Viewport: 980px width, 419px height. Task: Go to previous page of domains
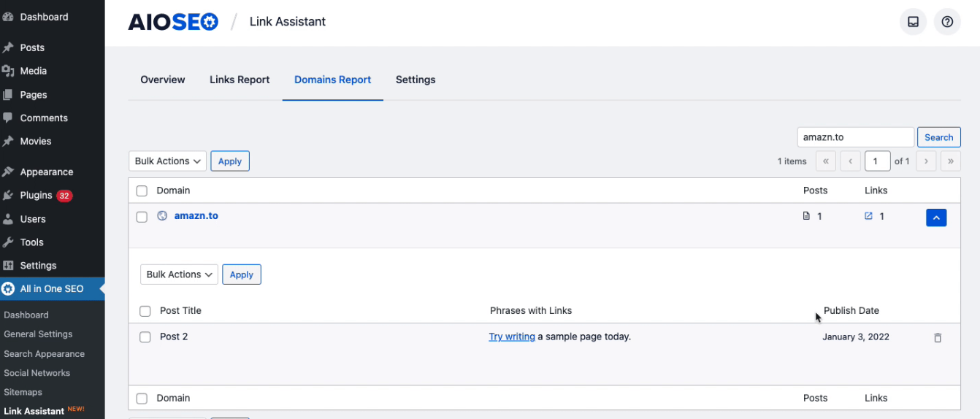coord(851,161)
